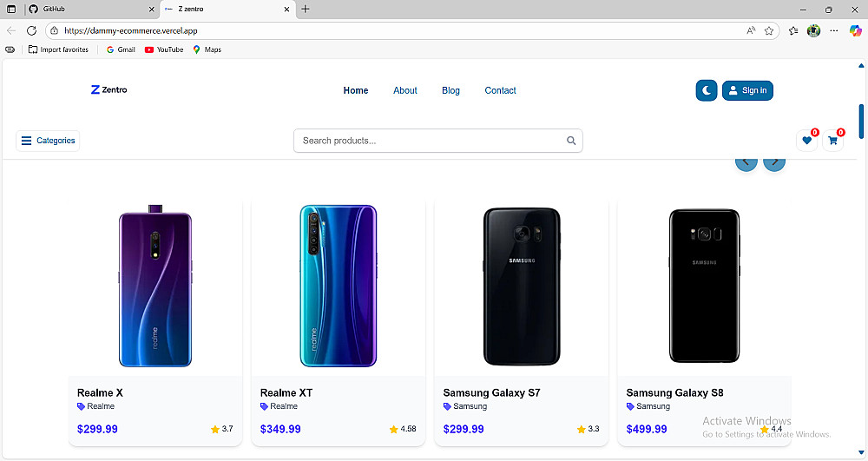Click the page vertical scrollbar thumb

point(861,122)
